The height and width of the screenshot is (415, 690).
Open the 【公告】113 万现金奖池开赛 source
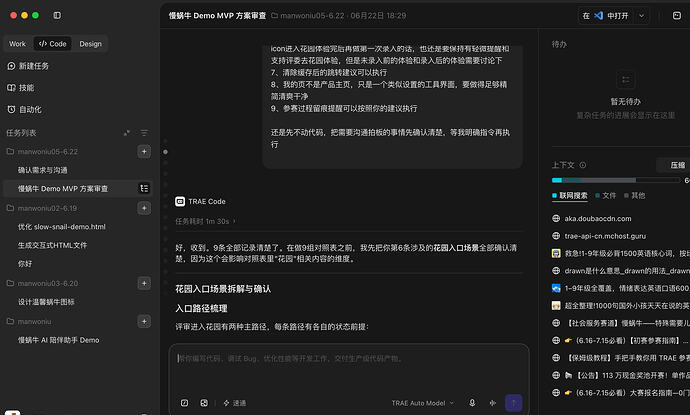pos(621,375)
